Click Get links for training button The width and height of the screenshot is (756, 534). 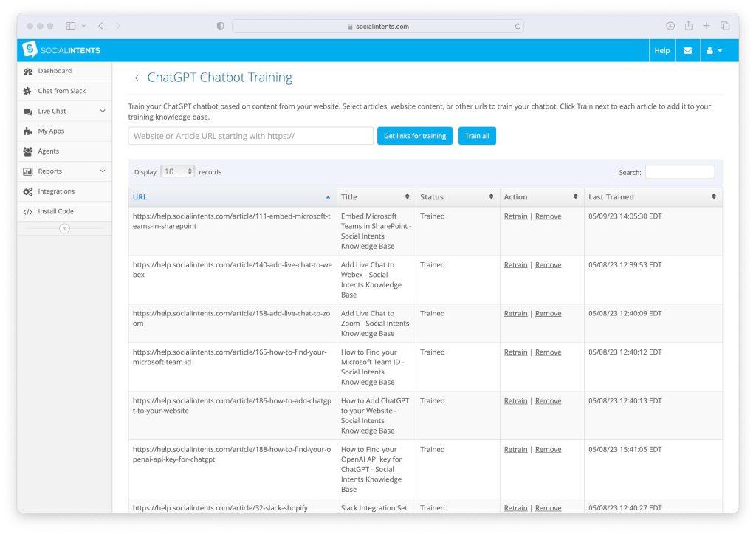tap(415, 136)
